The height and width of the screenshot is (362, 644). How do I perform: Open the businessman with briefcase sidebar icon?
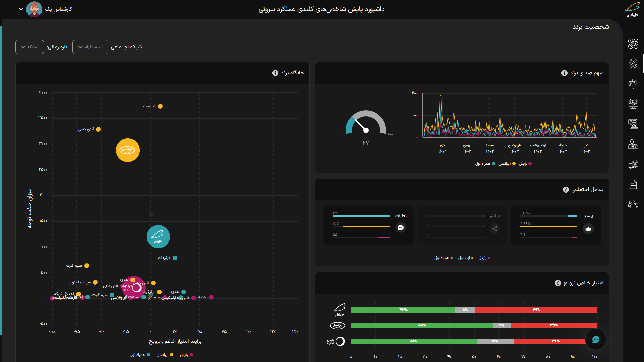pos(633,144)
